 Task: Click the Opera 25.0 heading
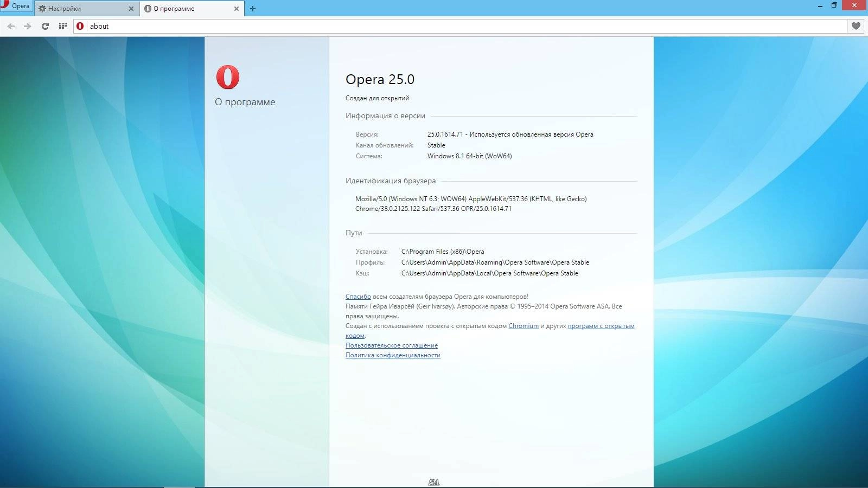coord(380,79)
